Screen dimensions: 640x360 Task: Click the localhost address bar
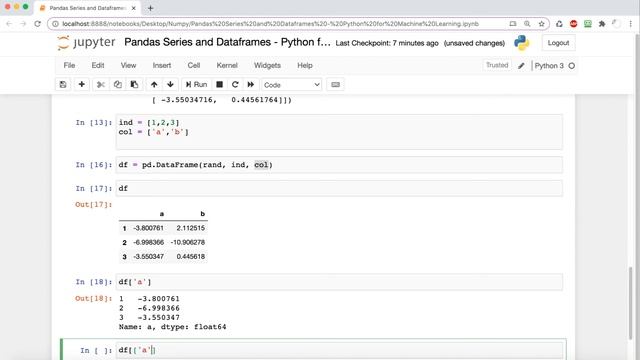pyautogui.click(x=270, y=24)
